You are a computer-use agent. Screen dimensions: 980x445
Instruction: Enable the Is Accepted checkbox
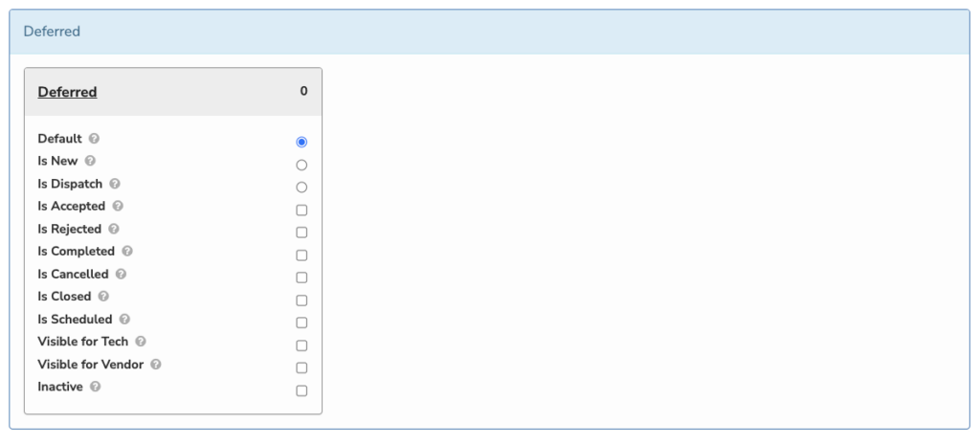pyautogui.click(x=301, y=210)
